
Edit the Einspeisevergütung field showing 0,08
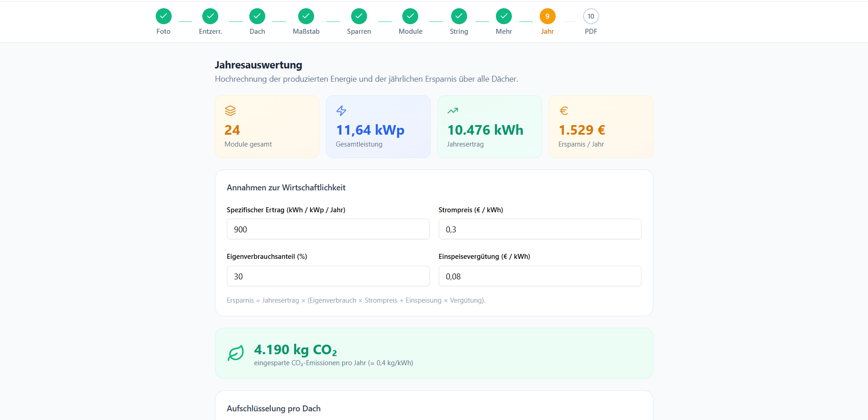pyautogui.click(x=540, y=276)
